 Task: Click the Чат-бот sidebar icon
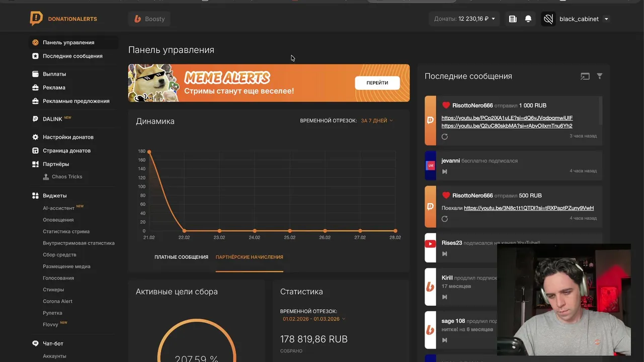35,343
